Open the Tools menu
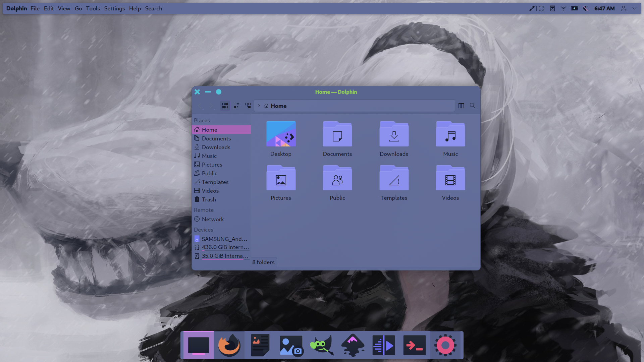 (x=93, y=8)
